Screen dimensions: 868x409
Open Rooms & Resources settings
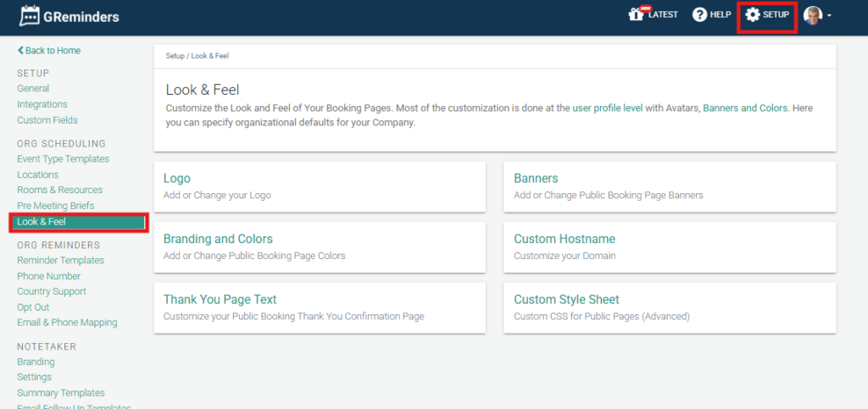[59, 190]
